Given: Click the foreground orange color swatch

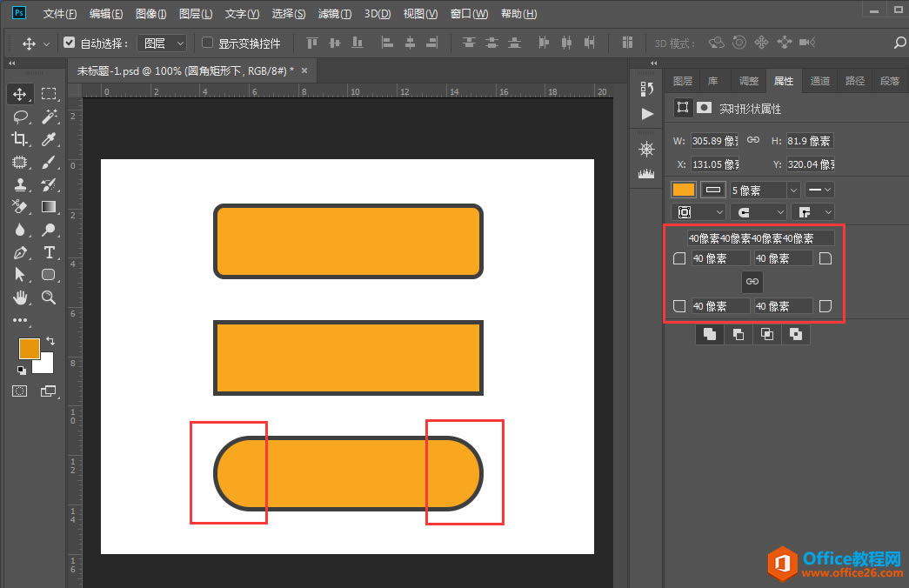Looking at the screenshot, I should click(x=29, y=349).
